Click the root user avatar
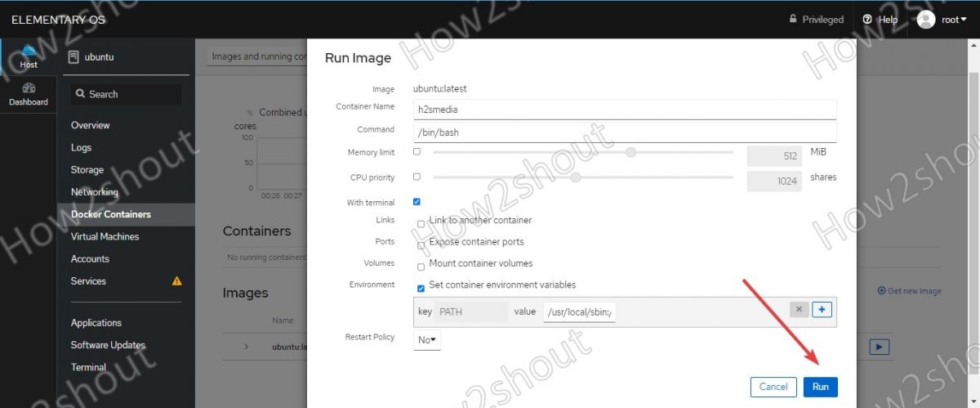This screenshot has width=980, height=408. 925,19
